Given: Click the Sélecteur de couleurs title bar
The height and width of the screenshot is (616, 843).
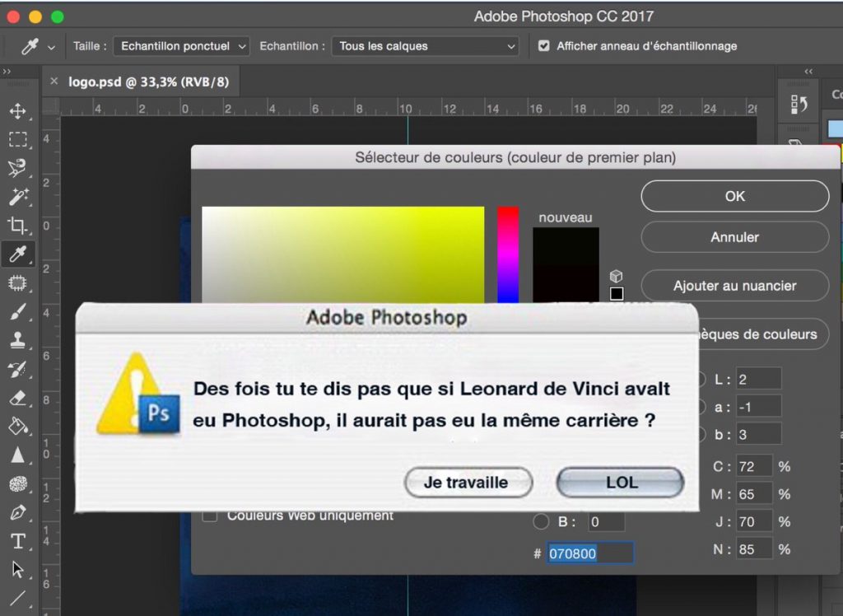Looking at the screenshot, I should click(x=515, y=157).
